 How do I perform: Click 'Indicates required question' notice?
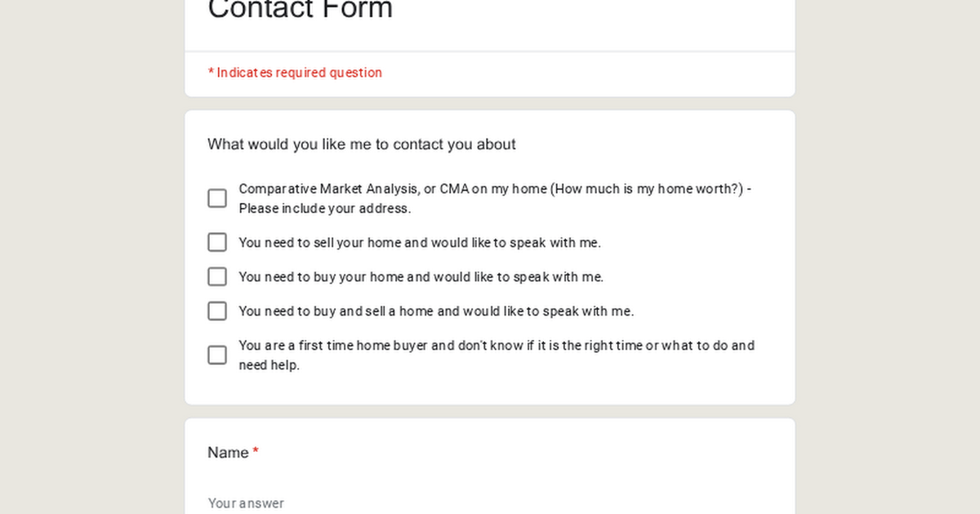click(295, 73)
